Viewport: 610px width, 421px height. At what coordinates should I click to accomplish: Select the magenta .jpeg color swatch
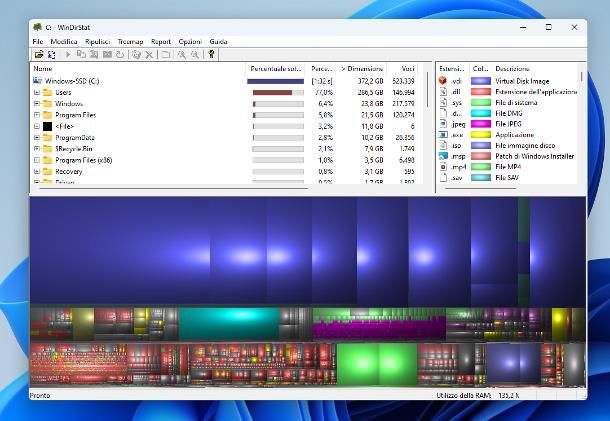coord(481,124)
